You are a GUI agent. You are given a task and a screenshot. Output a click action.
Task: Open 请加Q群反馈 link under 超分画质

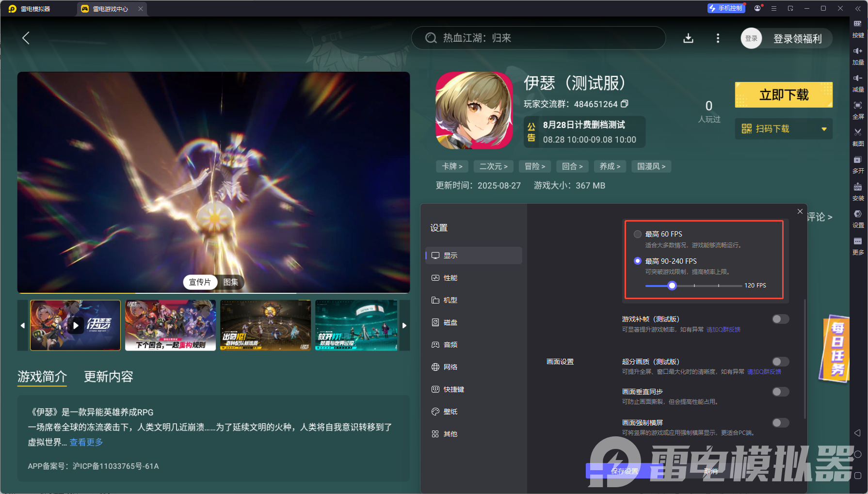[764, 372]
